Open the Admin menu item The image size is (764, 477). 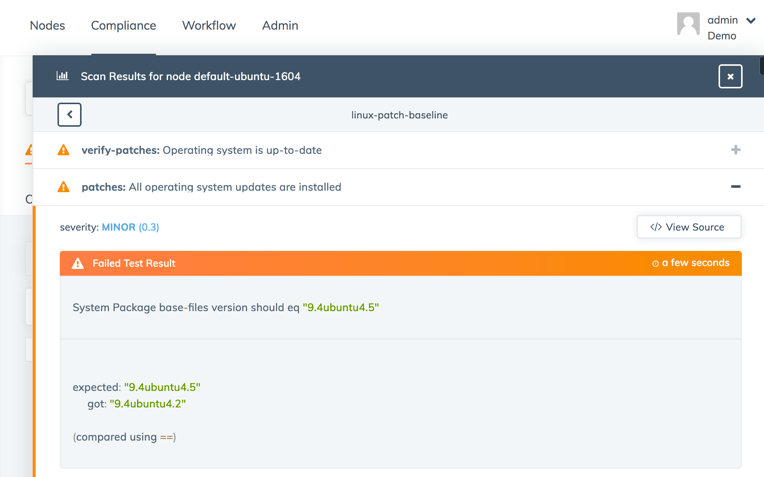coord(280,25)
